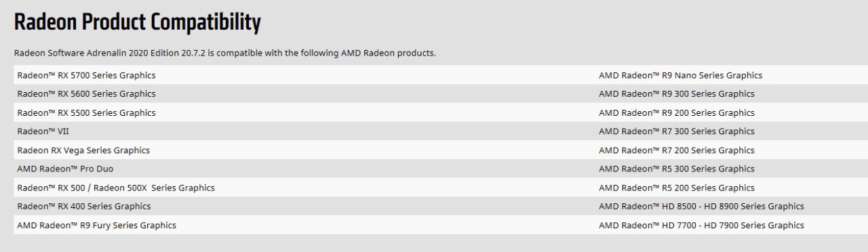The height and width of the screenshot is (252, 868).
Task: Select Radeon RX 5700 Series Graphics entry
Action: (86, 75)
